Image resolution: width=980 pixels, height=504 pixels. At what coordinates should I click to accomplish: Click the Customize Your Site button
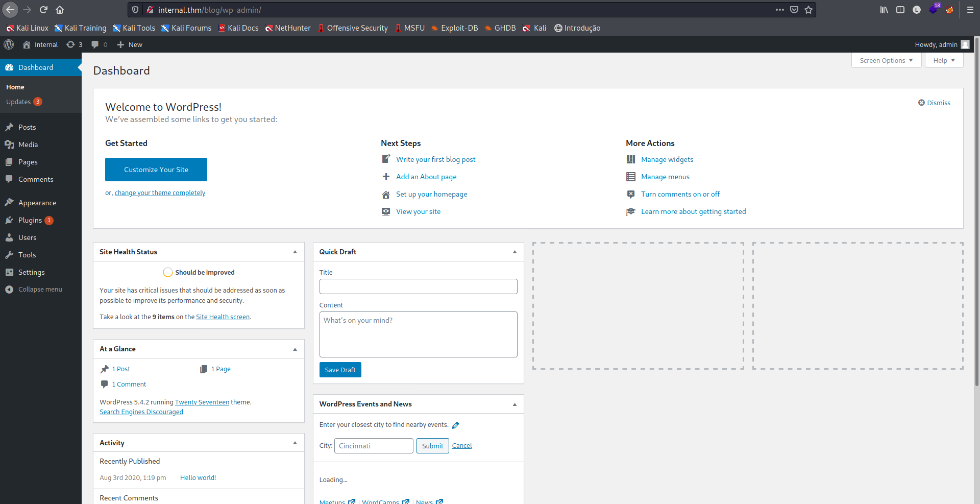click(156, 170)
